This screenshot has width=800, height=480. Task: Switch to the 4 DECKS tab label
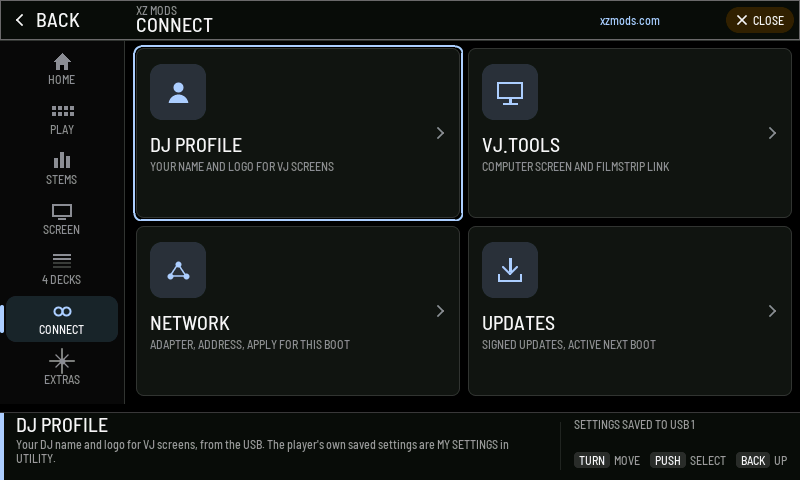click(x=62, y=280)
